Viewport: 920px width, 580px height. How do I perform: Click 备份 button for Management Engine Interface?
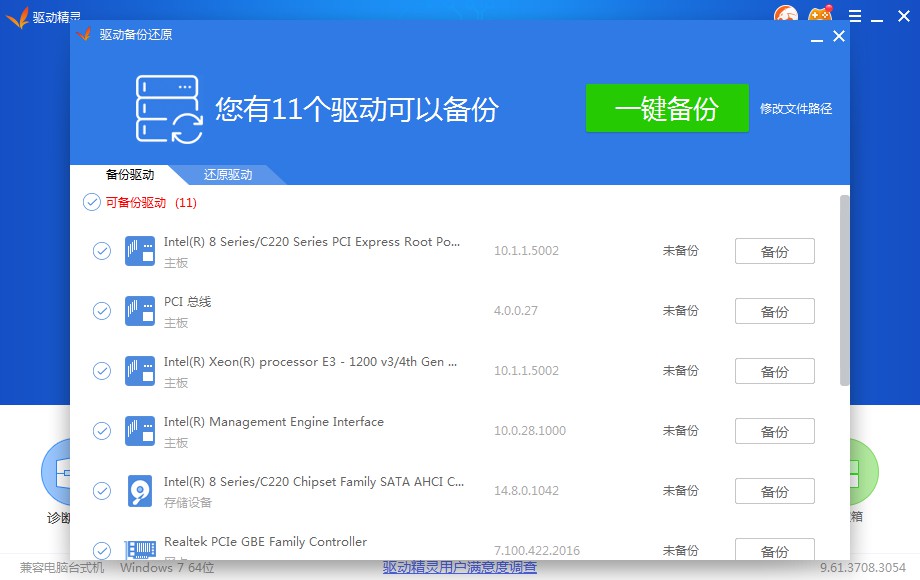774,431
